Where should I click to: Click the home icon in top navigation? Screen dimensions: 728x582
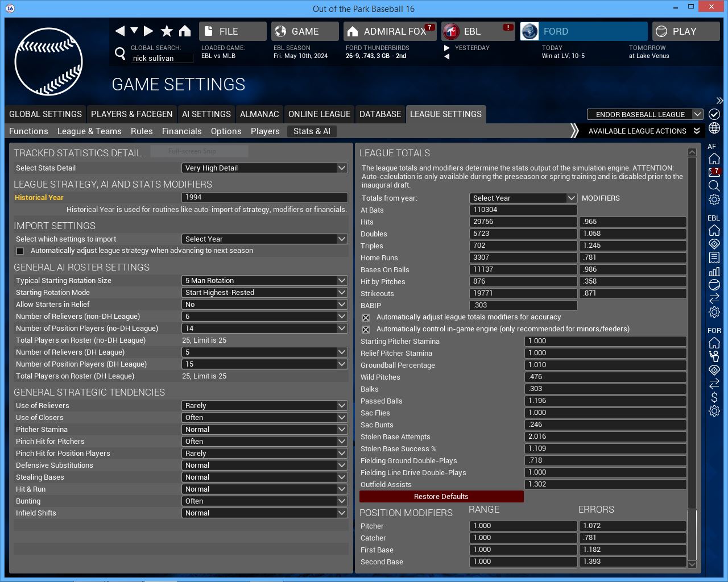tap(185, 31)
